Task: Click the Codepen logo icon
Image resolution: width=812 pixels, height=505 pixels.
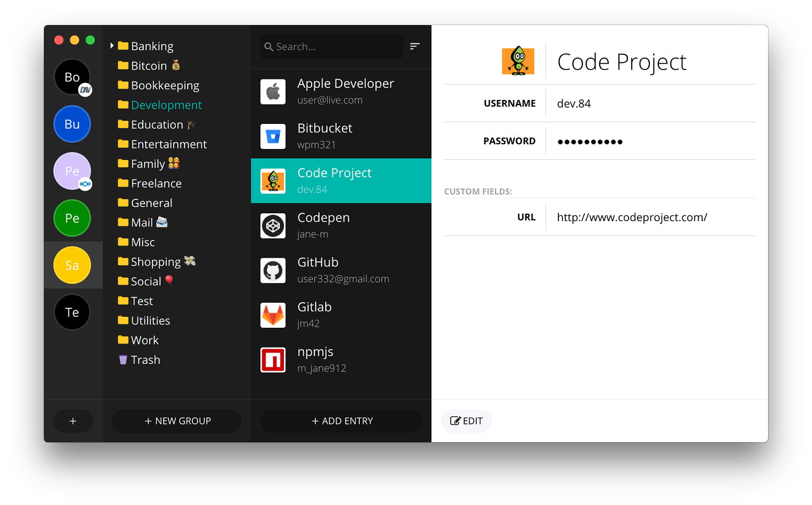Action: pyautogui.click(x=273, y=226)
